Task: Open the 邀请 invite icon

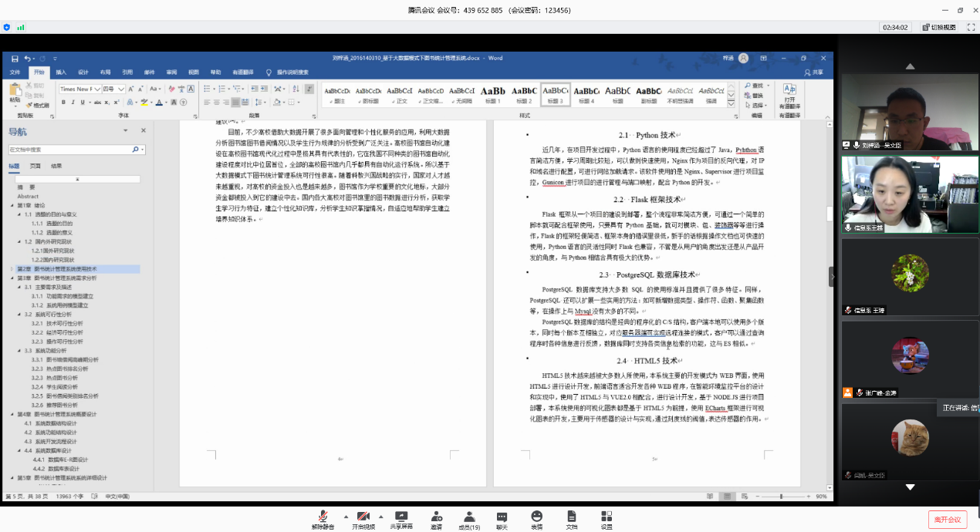Action: point(437,516)
